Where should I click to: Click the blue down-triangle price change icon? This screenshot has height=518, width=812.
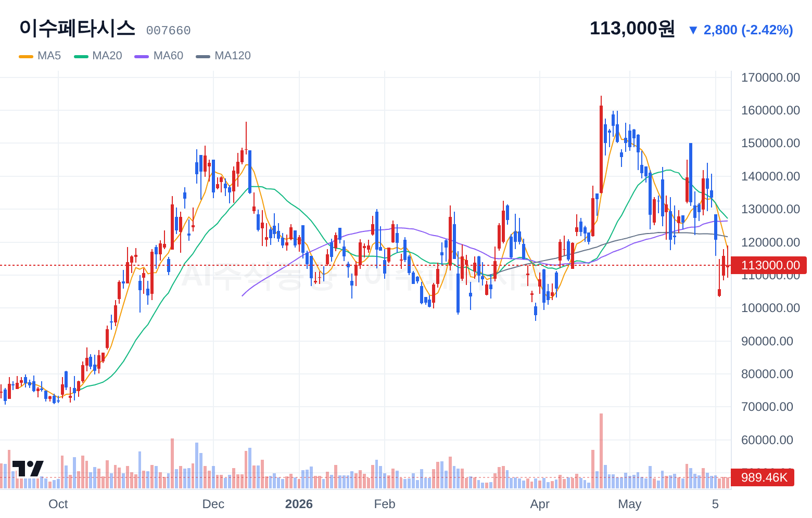click(x=693, y=30)
